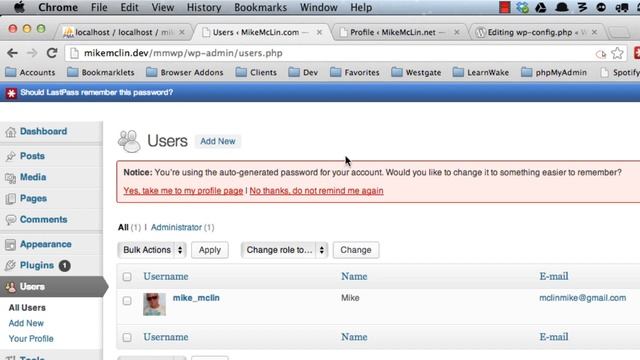Screen dimensions: 640x360
Task: Open the Window menu
Action: click(319, 7)
